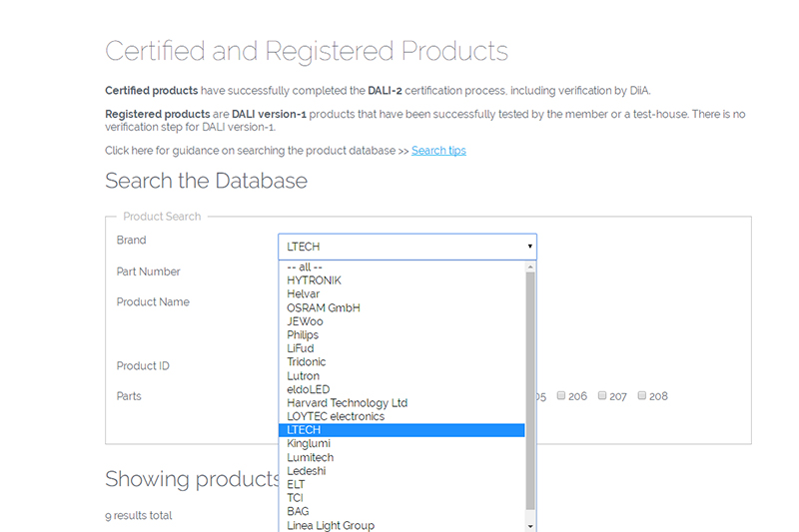Select Lutron brand option
Image resolution: width=799 pixels, height=532 pixels.
402,376
